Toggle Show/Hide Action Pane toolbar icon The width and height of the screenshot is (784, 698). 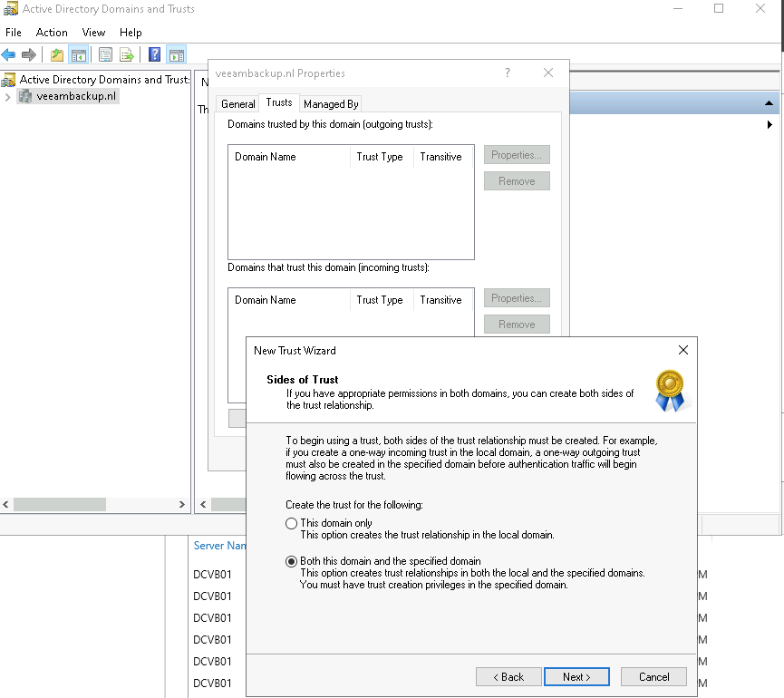click(177, 55)
